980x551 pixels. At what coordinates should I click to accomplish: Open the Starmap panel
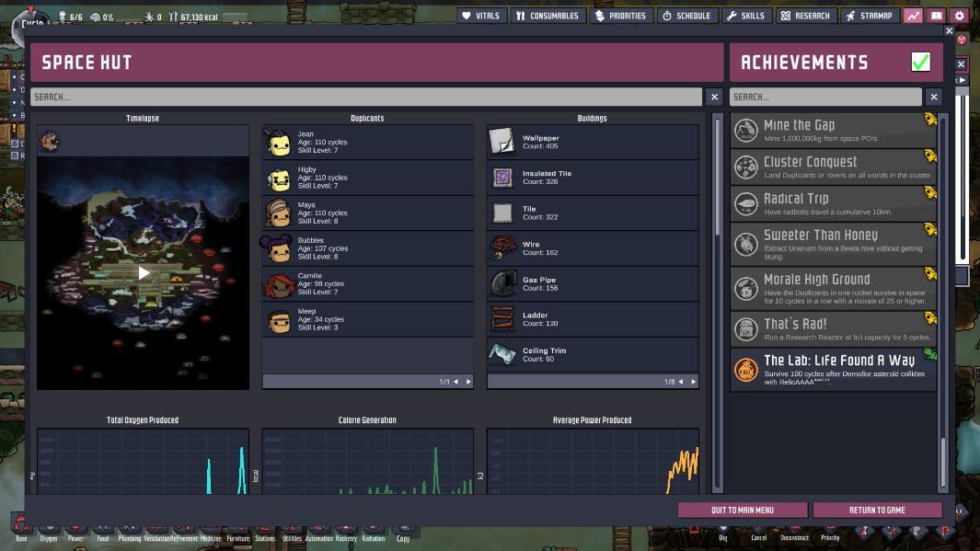coord(869,16)
